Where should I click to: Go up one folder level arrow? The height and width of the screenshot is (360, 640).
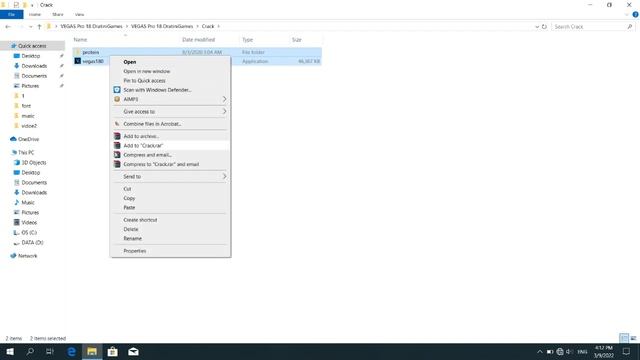tap(39, 27)
